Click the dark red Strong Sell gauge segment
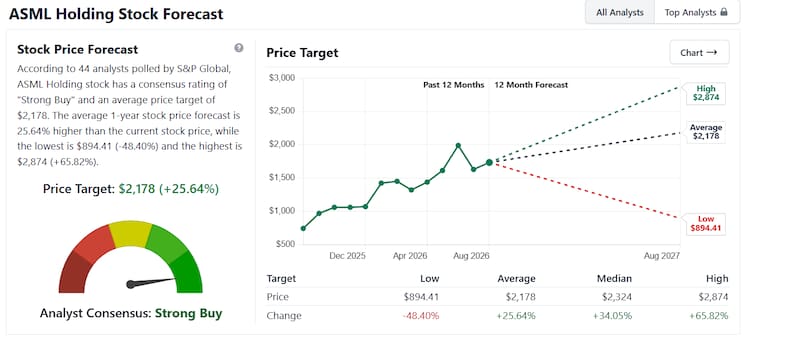This screenshot has width=800, height=360. 75,273
